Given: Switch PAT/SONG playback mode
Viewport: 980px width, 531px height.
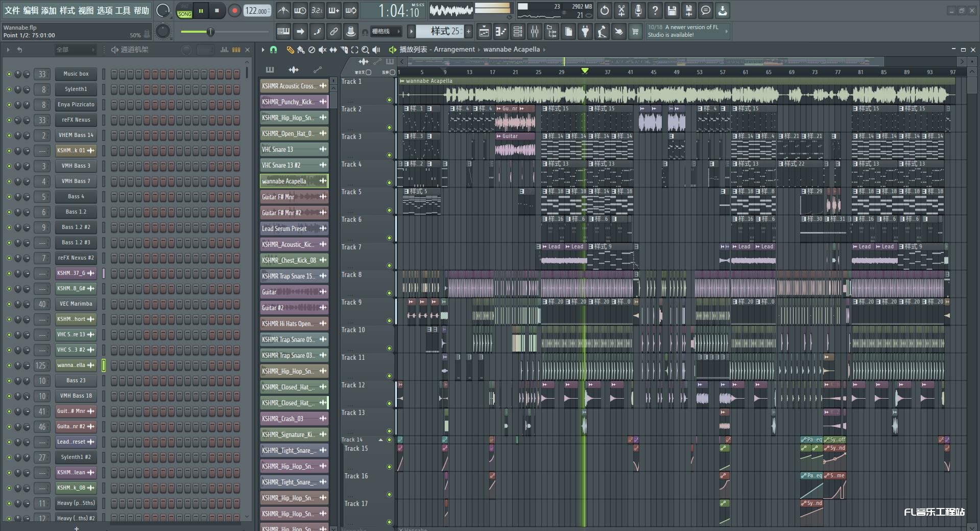Looking at the screenshot, I should [x=184, y=11].
